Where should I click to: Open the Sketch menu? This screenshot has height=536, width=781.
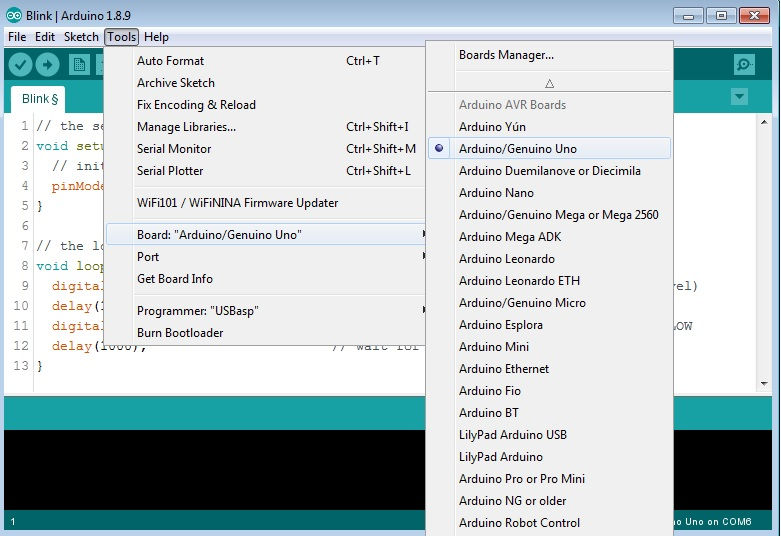click(81, 37)
